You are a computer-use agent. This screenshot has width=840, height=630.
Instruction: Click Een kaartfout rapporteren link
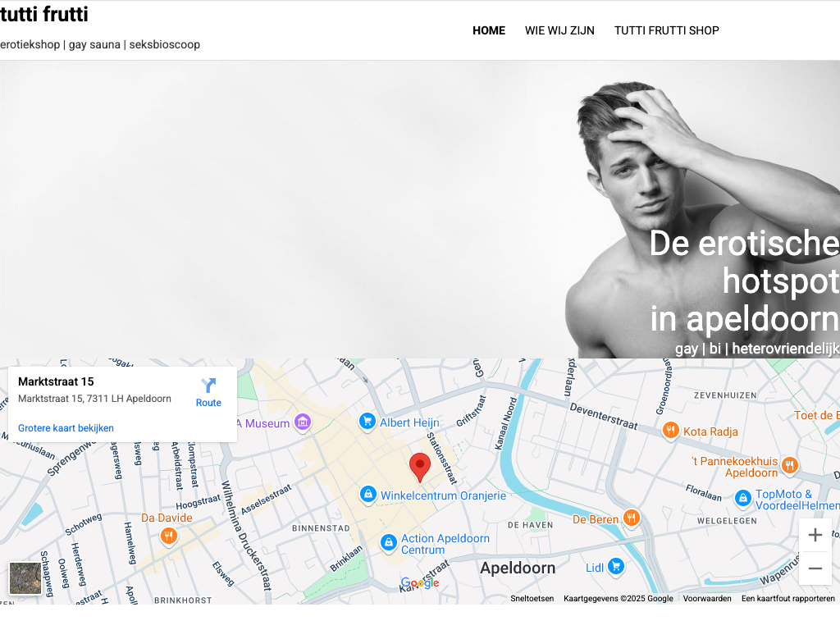click(x=787, y=598)
